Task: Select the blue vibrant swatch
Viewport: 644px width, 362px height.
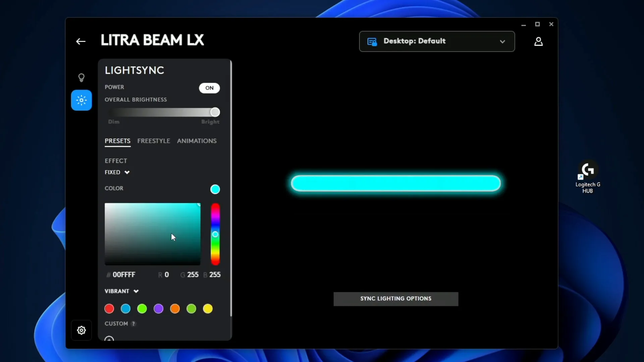Action: coord(125,309)
